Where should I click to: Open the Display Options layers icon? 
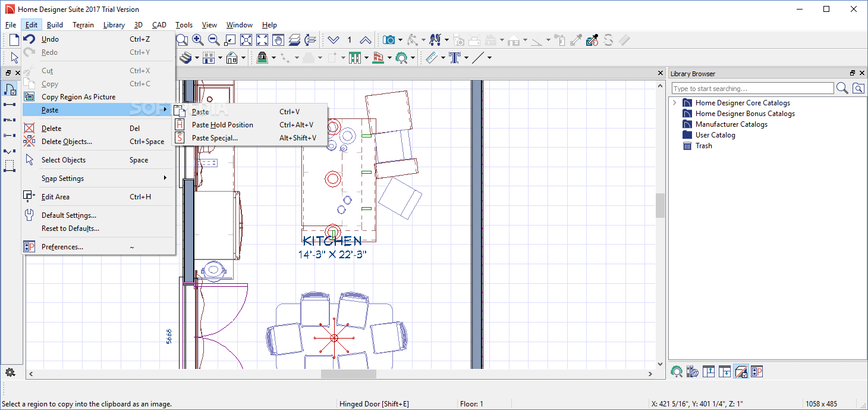tap(295, 40)
